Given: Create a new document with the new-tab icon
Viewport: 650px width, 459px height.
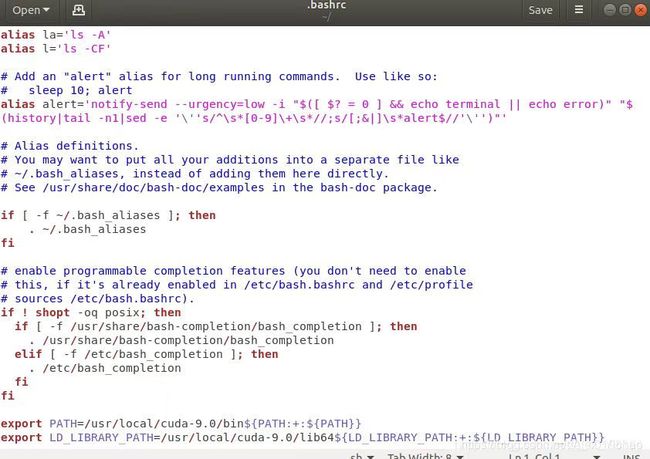Looking at the screenshot, I should [x=78, y=10].
